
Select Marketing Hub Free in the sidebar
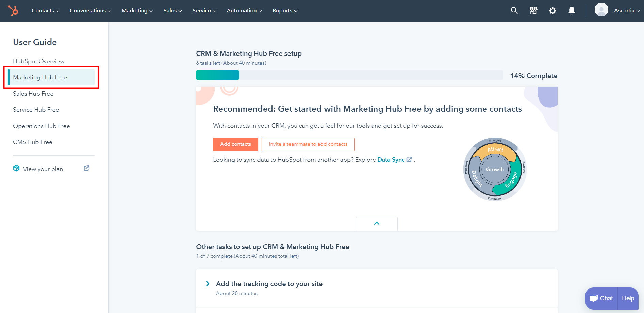pos(51,77)
